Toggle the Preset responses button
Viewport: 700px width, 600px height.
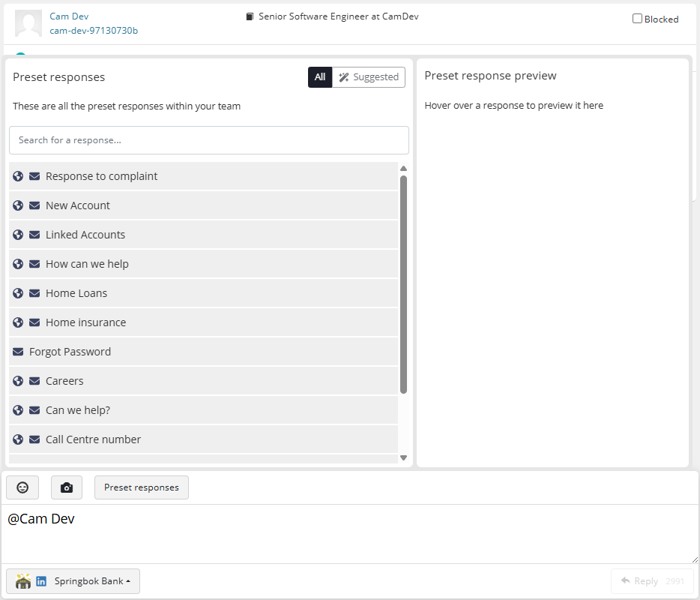coord(142,487)
